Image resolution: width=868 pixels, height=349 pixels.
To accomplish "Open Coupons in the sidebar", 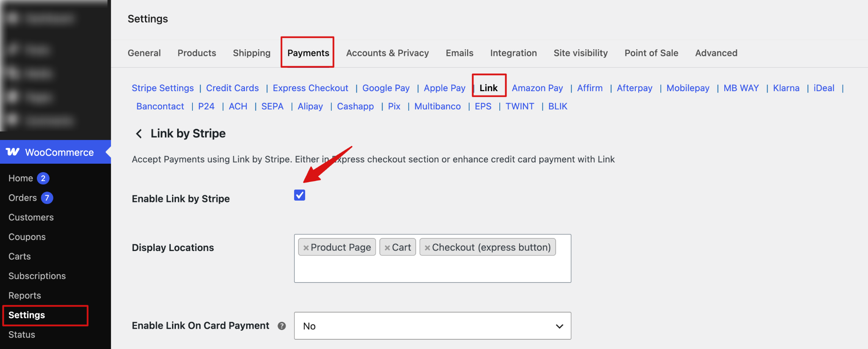I will 27,237.
